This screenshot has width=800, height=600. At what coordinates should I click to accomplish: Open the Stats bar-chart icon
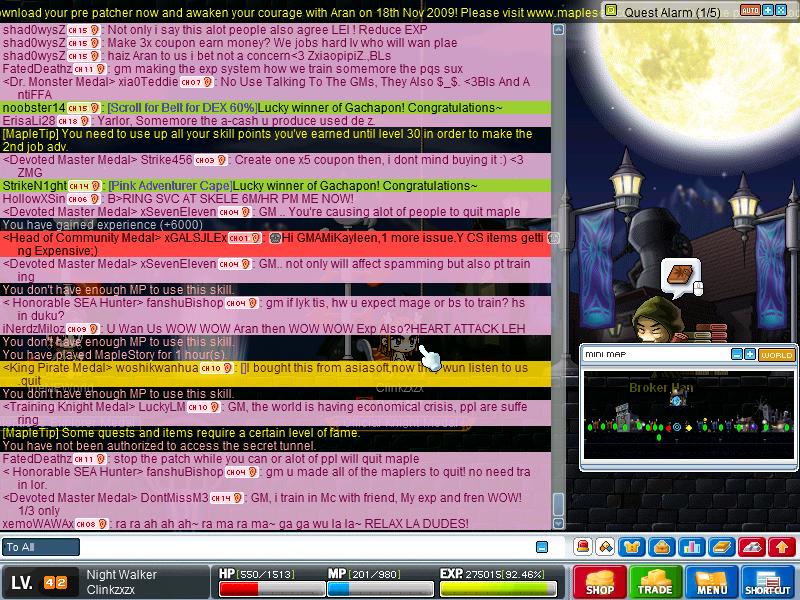[692, 547]
